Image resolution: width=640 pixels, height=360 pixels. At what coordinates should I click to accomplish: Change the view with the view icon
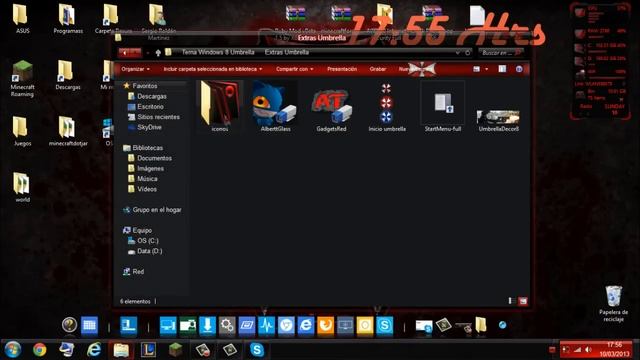(x=476, y=69)
